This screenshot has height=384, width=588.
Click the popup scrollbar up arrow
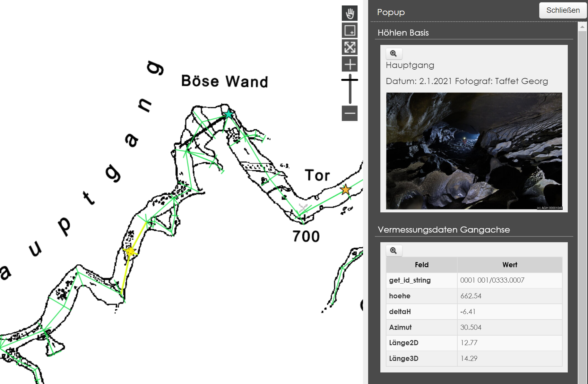[582, 27]
